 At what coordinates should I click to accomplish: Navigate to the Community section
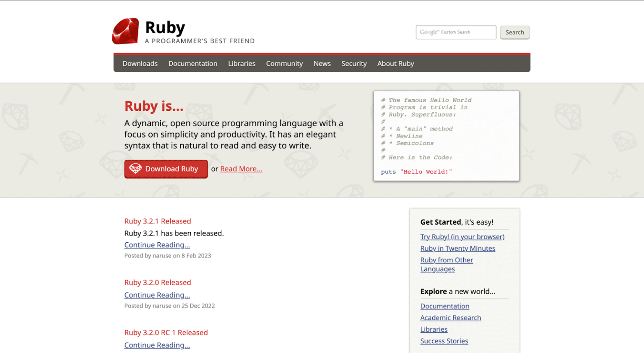(x=284, y=63)
